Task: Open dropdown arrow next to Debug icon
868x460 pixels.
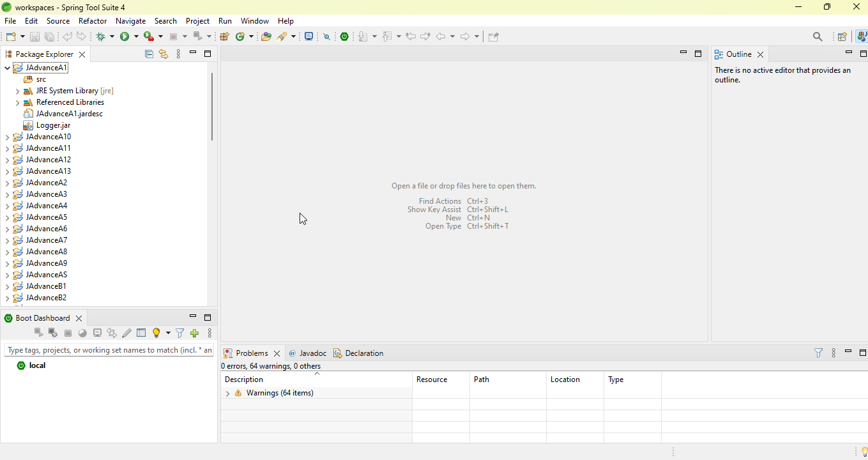Action: [112, 37]
